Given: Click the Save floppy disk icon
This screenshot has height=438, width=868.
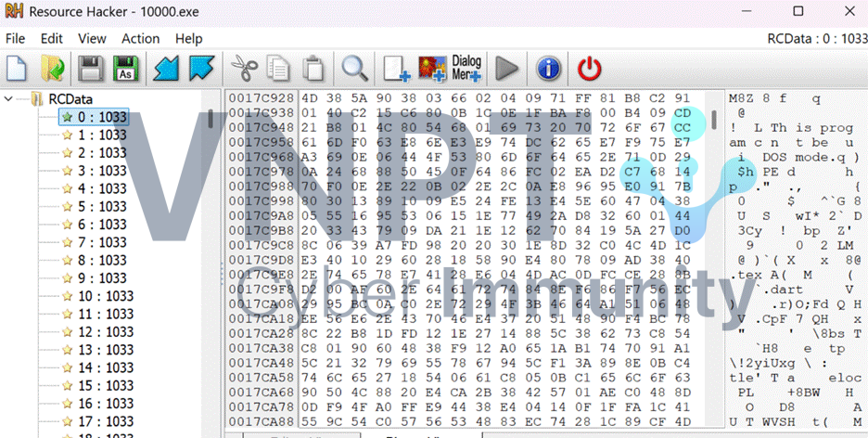Looking at the screenshot, I should [90, 68].
